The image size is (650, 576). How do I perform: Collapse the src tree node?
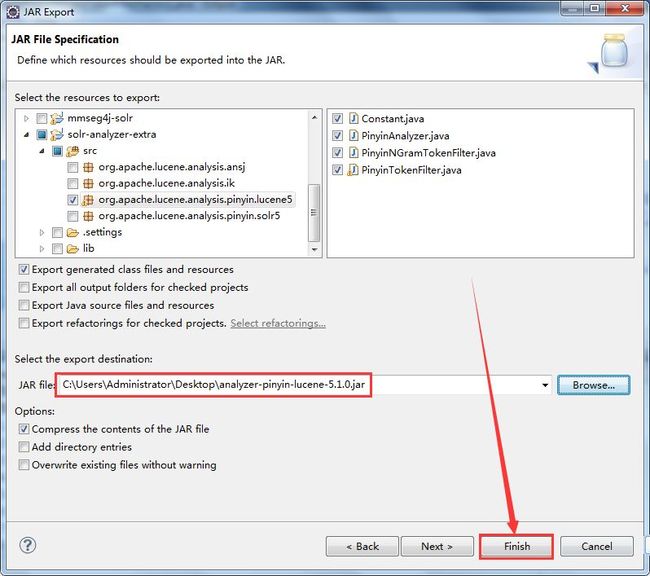pyautogui.click(x=42, y=151)
